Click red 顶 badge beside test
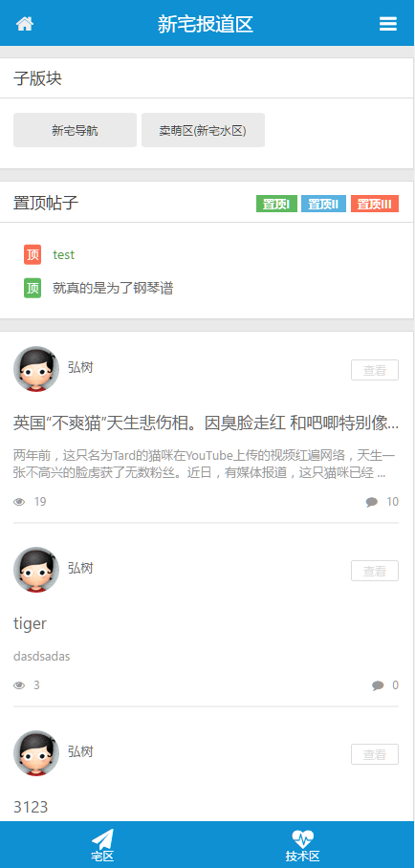This screenshot has height=868, width=415. [33, 254]
